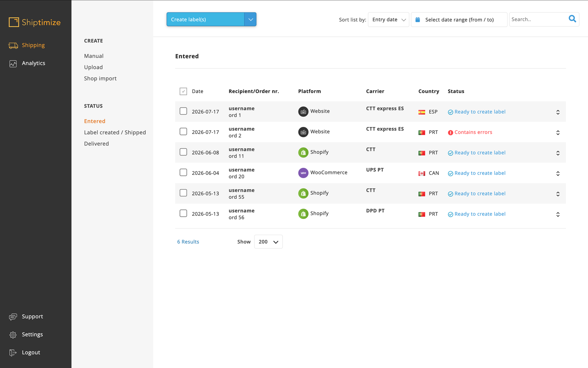The image size is (588, 368).
Task: Click the Support chat icon
Action: 13,317
